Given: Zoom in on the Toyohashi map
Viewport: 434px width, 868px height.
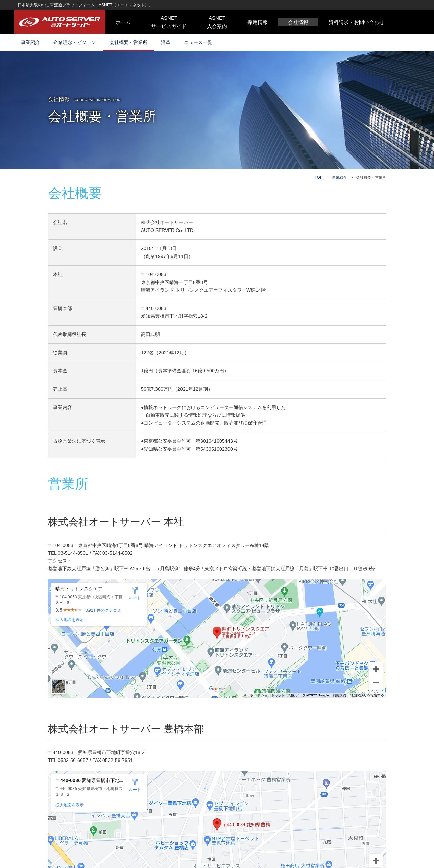Looking at the screenshot, I should [376, 861].
